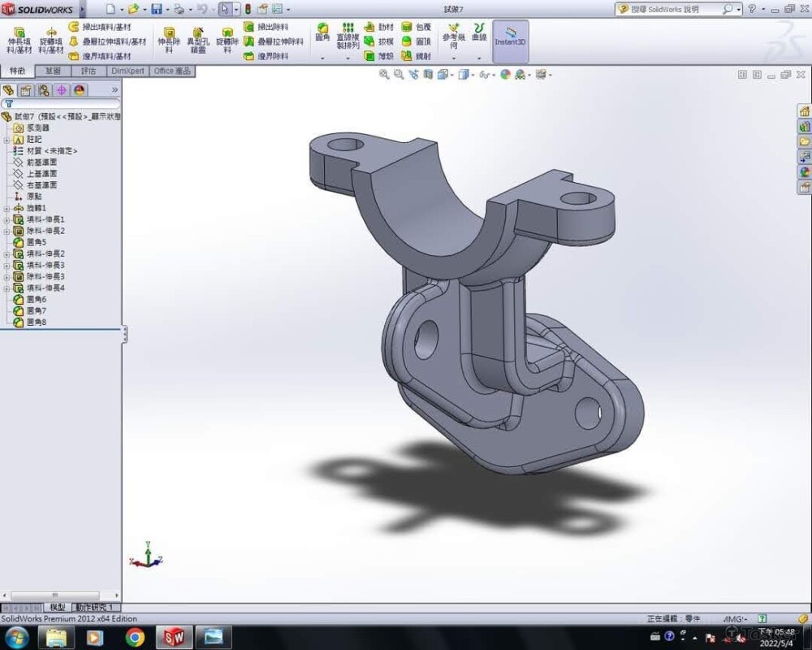The image size is (812, 650).
Task: Click the Shell (薄殼) tool
Action: pos(378,56)
